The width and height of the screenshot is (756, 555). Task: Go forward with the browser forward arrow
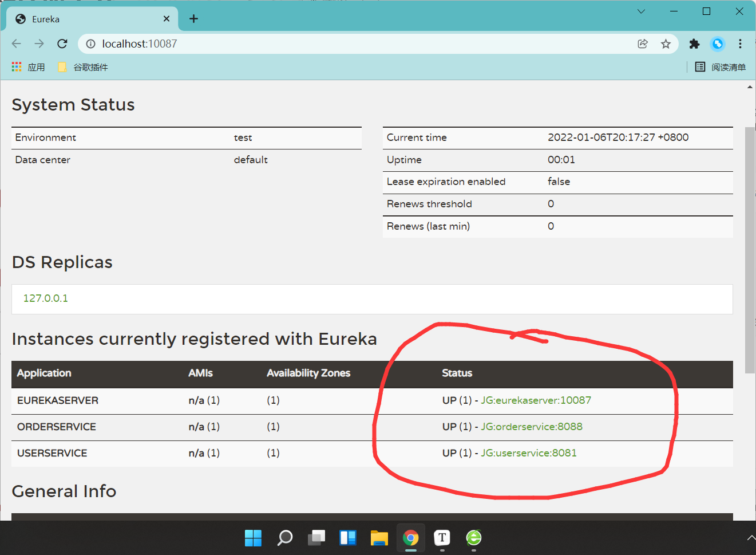pos(39,44)
